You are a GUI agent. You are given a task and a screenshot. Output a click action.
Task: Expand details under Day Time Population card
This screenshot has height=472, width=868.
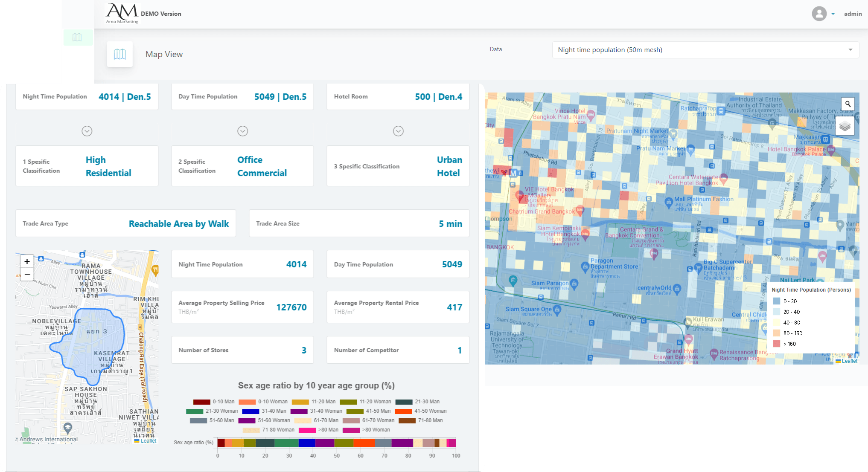pos(242,131)
